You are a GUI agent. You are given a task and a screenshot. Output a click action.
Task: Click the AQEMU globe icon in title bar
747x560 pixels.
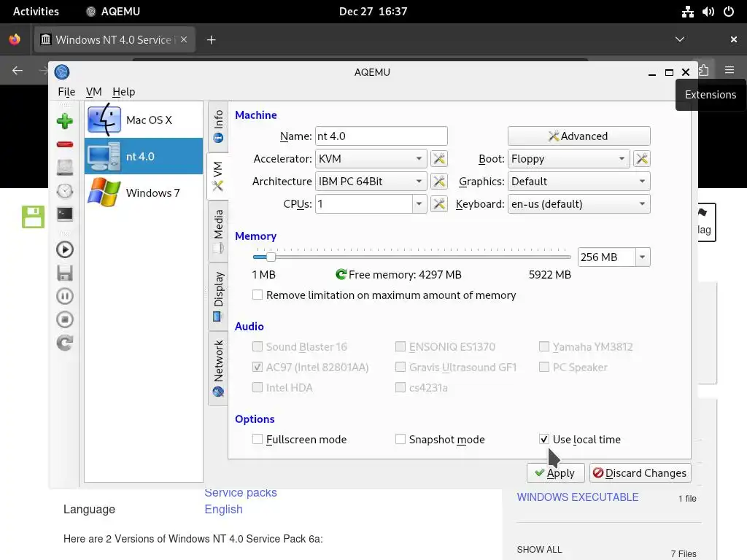(62, 72)
